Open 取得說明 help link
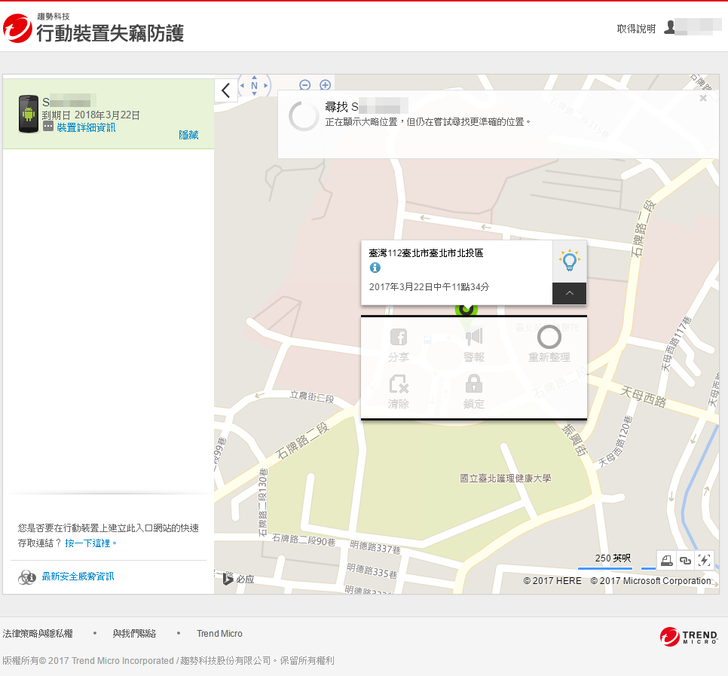The image size is (728, 676). [636, 29]
